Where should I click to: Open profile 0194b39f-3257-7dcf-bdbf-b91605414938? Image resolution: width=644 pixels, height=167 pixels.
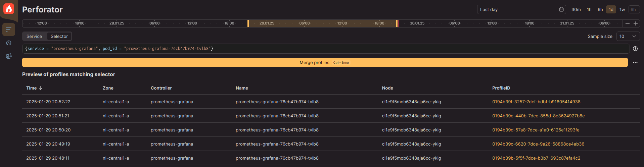point(536,102)
